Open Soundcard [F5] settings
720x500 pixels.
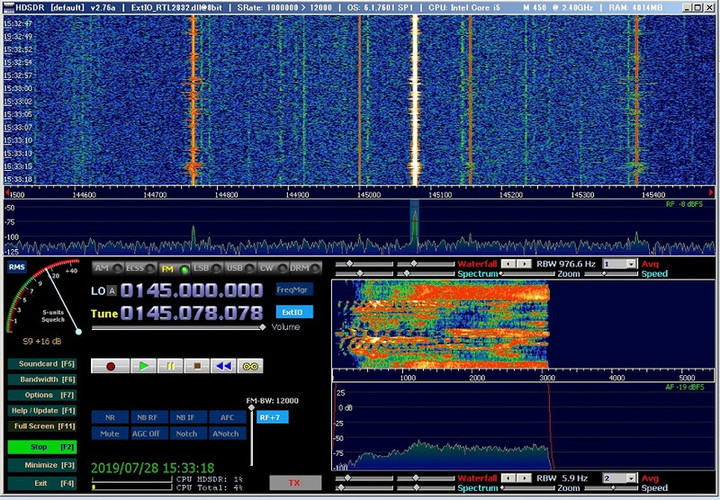tap(42, 364)
